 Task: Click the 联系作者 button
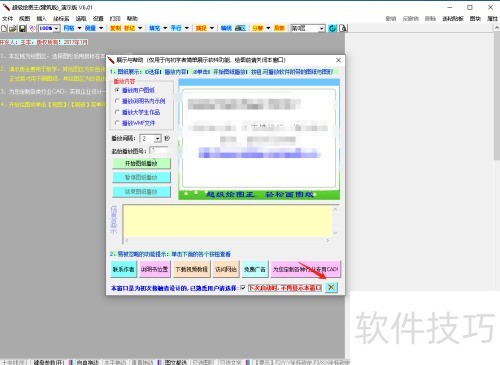coord(123,269)
